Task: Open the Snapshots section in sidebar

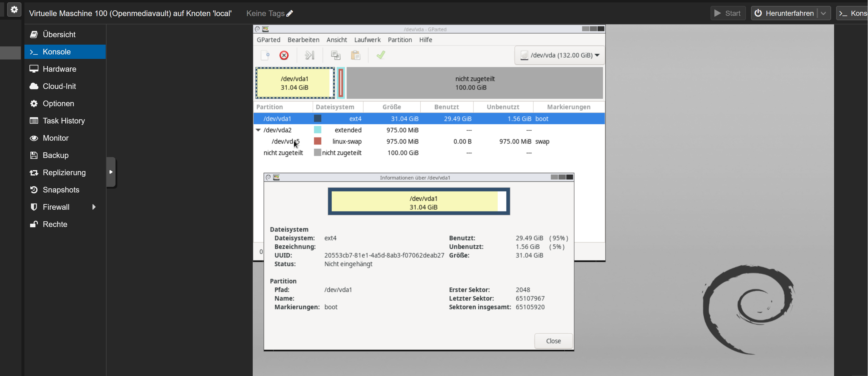Action: point(61,190)
